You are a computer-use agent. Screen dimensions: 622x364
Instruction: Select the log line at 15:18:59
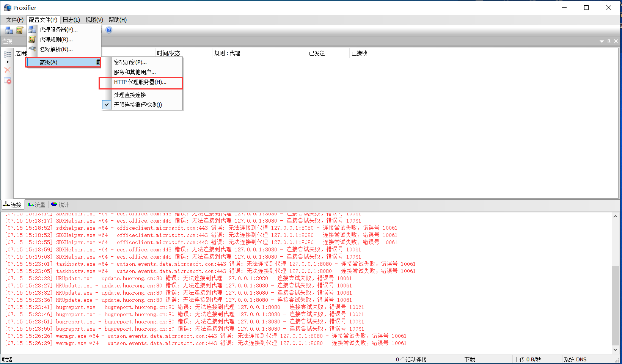click(x=183, y=249)
